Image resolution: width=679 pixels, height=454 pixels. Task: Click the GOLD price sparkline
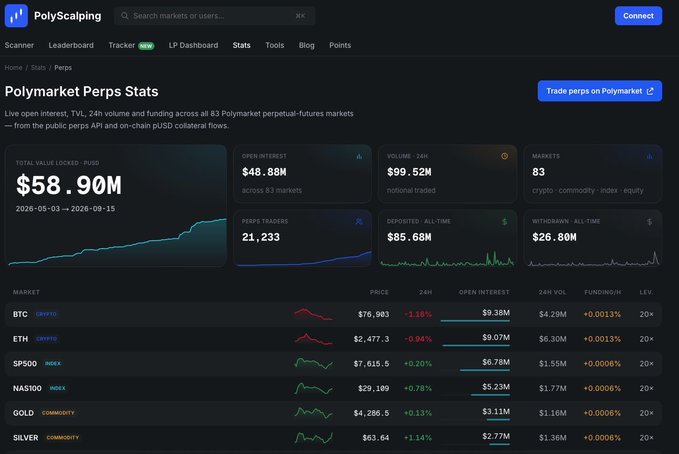coord(313,413)
